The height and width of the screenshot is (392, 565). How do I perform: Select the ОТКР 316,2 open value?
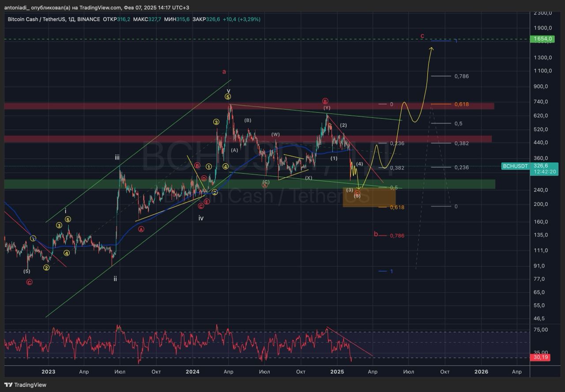click(117, 19)
